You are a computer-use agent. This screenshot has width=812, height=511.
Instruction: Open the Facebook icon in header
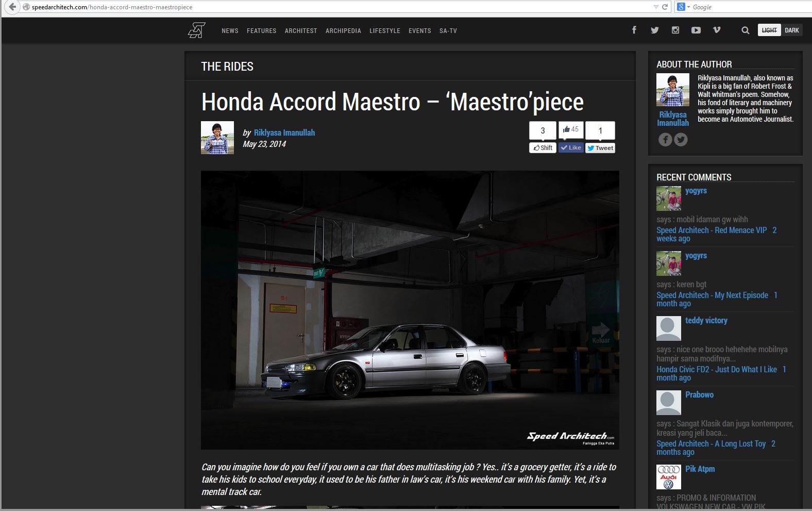pyautogui.click(x=634, y=30)
